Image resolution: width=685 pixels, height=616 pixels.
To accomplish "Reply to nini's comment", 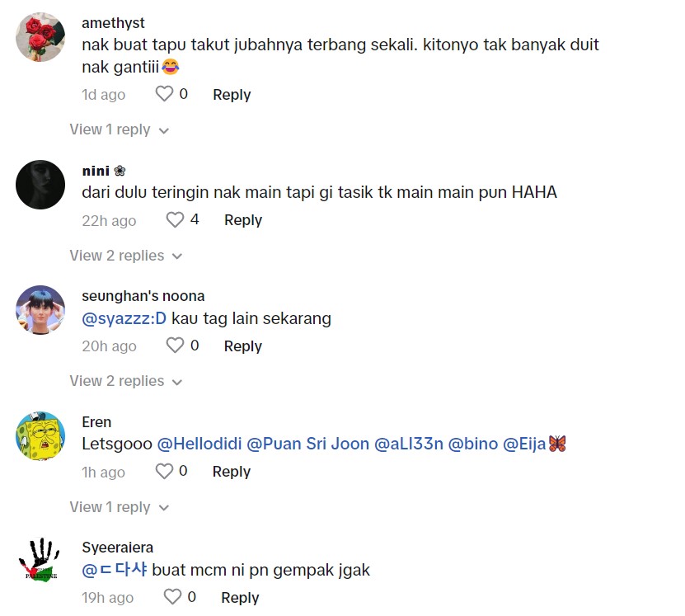I will click(x=243, y=220).
